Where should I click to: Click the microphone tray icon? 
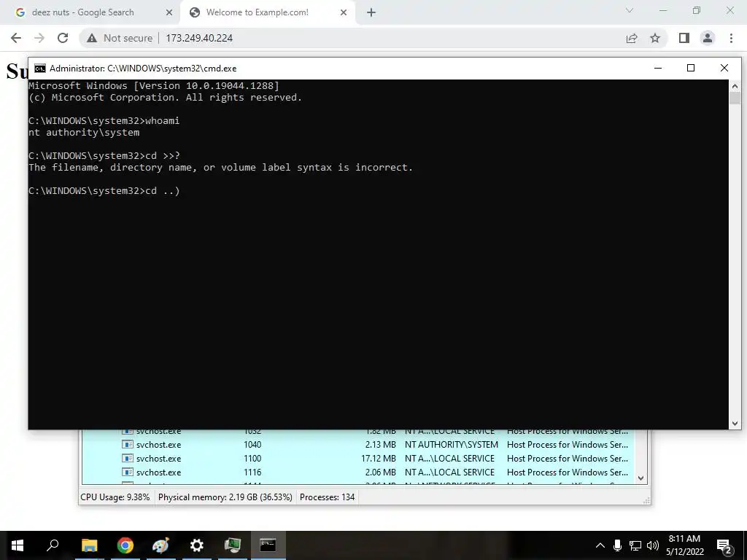coord(617,545)
